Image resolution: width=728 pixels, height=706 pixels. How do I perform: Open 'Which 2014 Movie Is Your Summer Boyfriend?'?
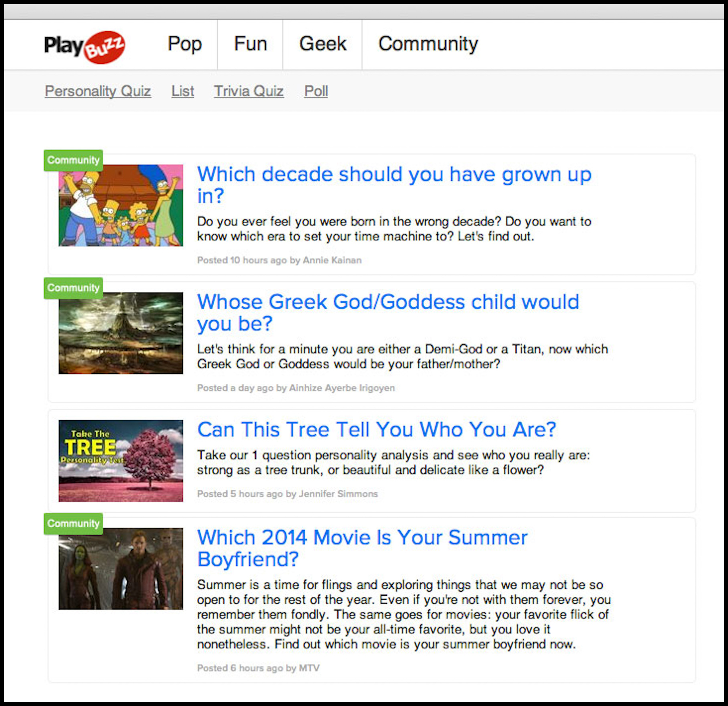(362, 548)
